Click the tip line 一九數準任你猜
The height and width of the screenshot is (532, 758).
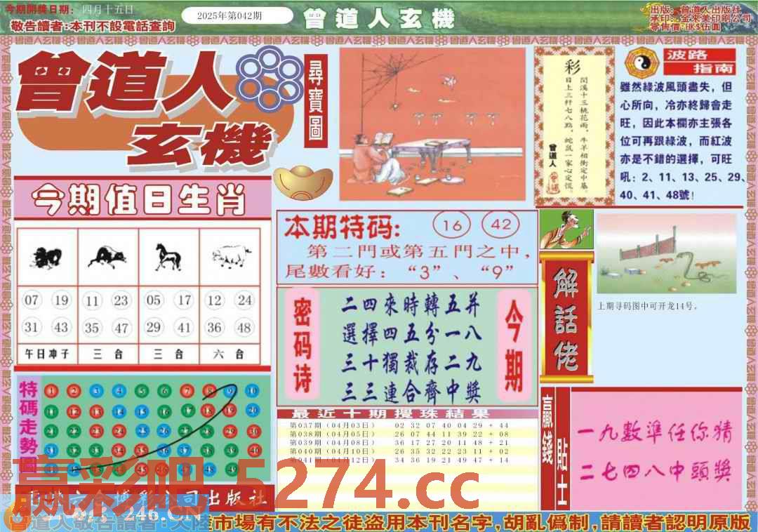[x=655, y=433]
